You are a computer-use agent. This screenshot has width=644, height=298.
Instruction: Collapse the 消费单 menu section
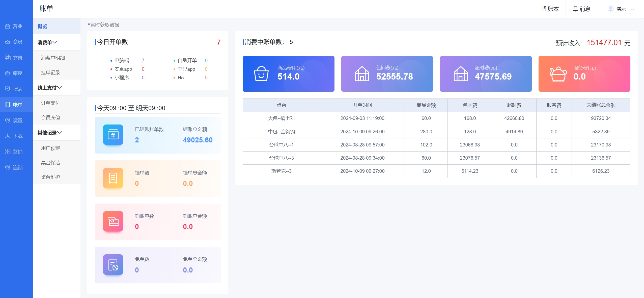[47, 42]
